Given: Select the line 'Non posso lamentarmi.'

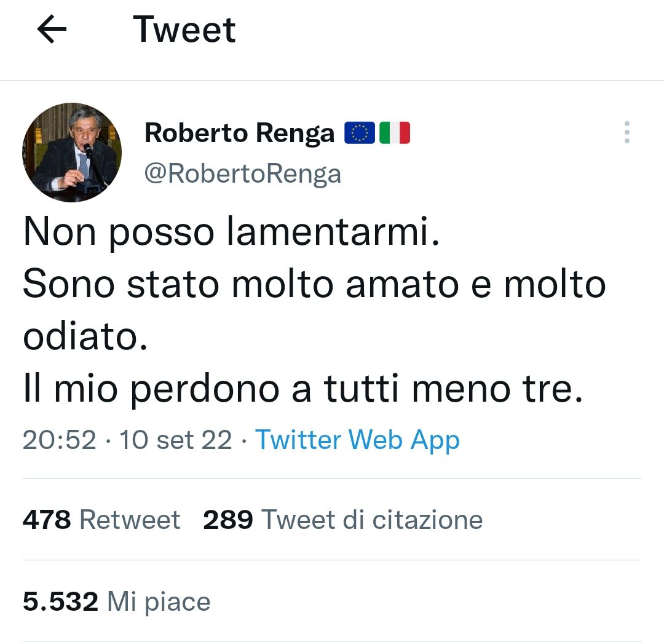Looking at the screenshot, I should [232, 232].
